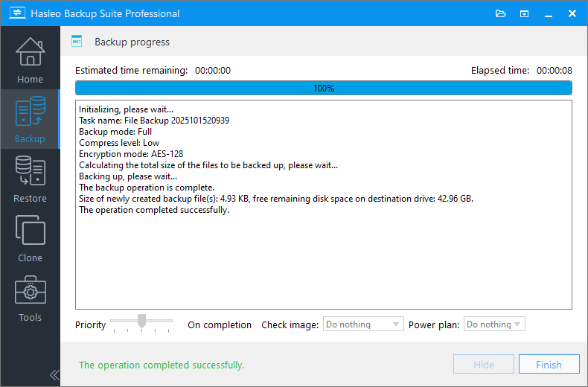
Task: Select the Backup sidebar icon
Action: pos(30,112)
